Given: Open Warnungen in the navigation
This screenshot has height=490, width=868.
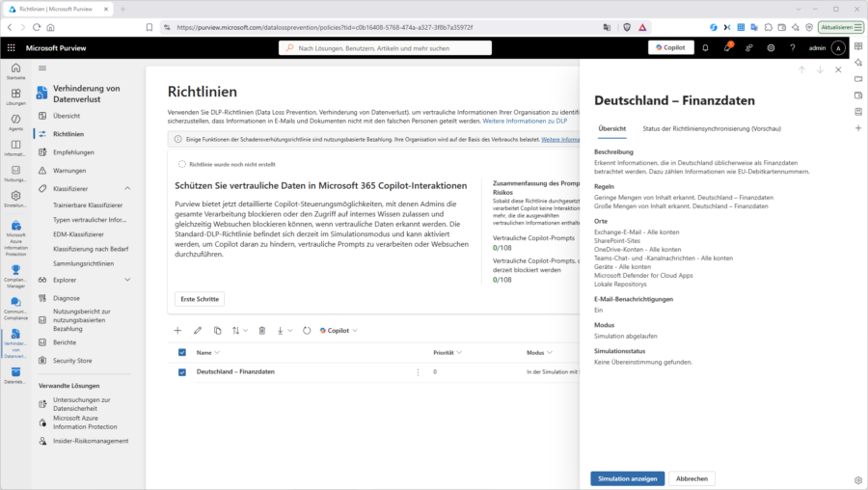Looking at the screenshot, I should tap(69, 171).
